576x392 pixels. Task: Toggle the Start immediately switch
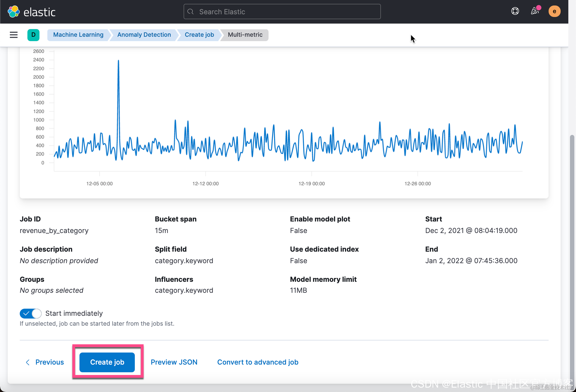click(x=30, y=313)
